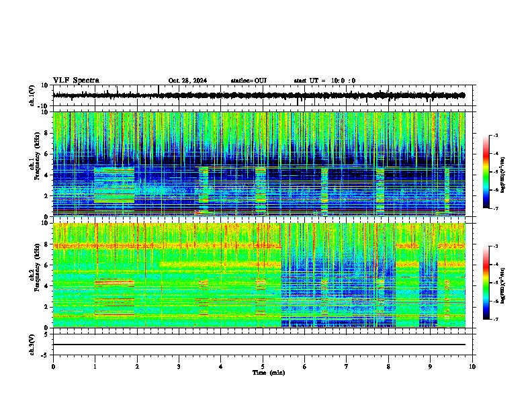Click the '-3' label on ch.2 colorbar
The image size is (532, 411).
coord(495,246)
